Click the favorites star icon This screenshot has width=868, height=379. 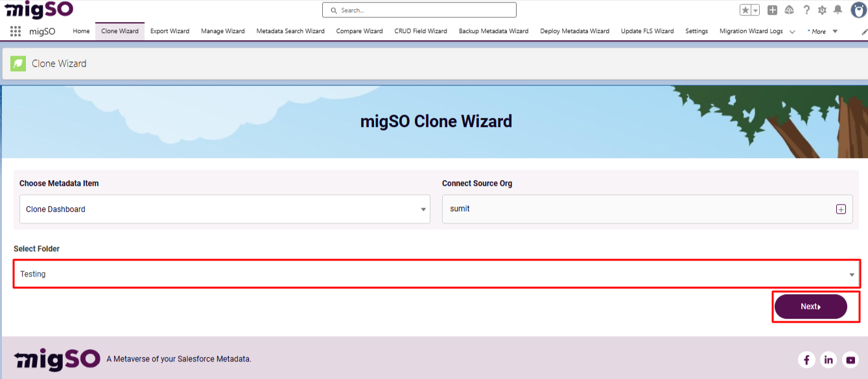tap(747, 9)
